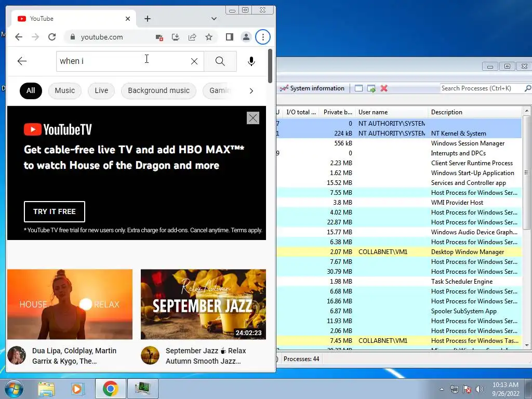Click the YouTube page vertical scrollbar
This screenshot has width=532, height=399.
[270, 66]
